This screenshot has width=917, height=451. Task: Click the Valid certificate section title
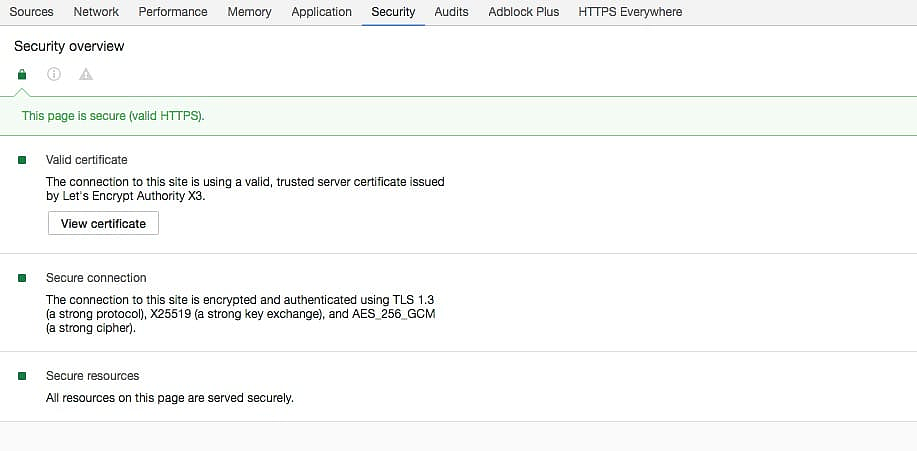pyautogui.click(x=87, y=160)
